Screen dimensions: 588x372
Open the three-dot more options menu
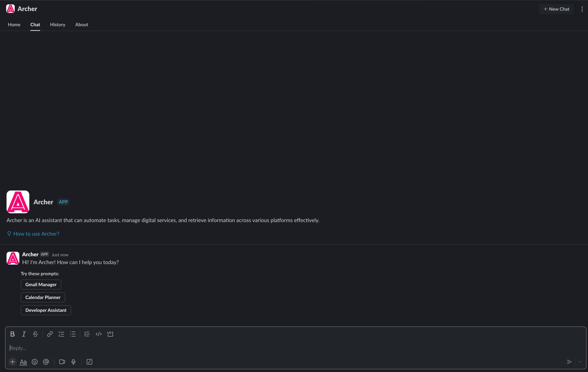582,9
